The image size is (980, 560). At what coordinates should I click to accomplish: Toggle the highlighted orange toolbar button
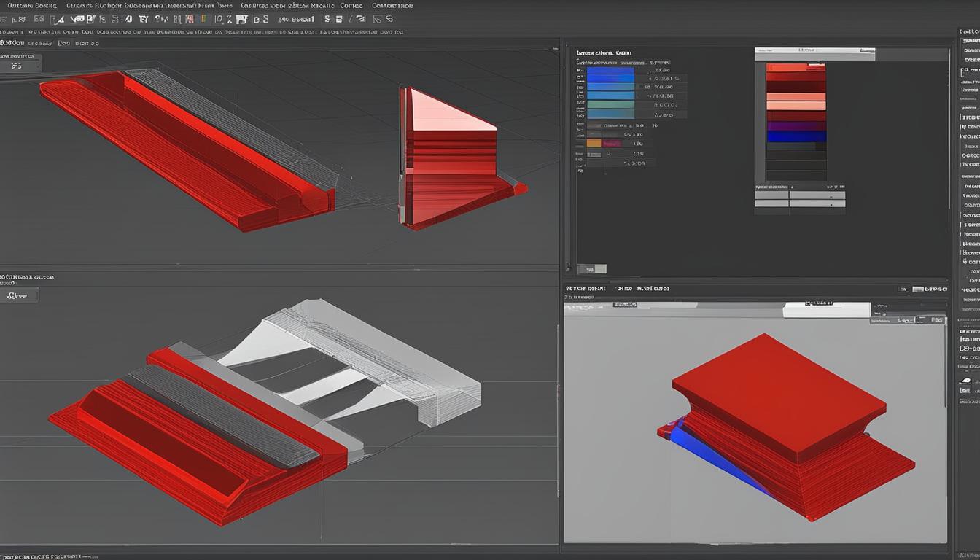(203, 18)
